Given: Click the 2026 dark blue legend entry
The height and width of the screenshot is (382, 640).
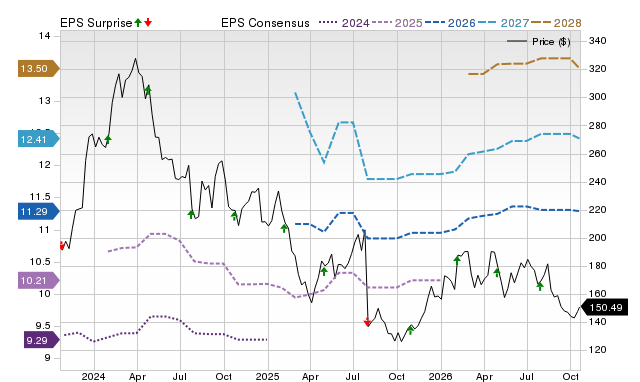Looking at the screenshot, I should pos(450,23).
